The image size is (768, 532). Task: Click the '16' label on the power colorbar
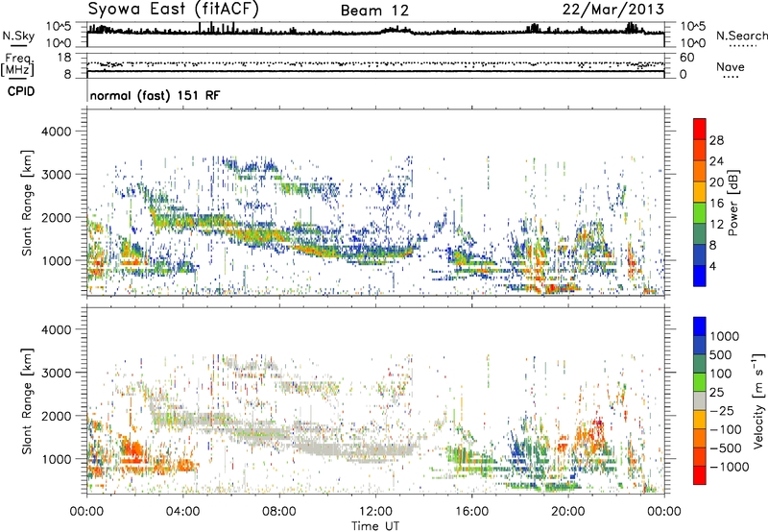(x=716, y=204)
